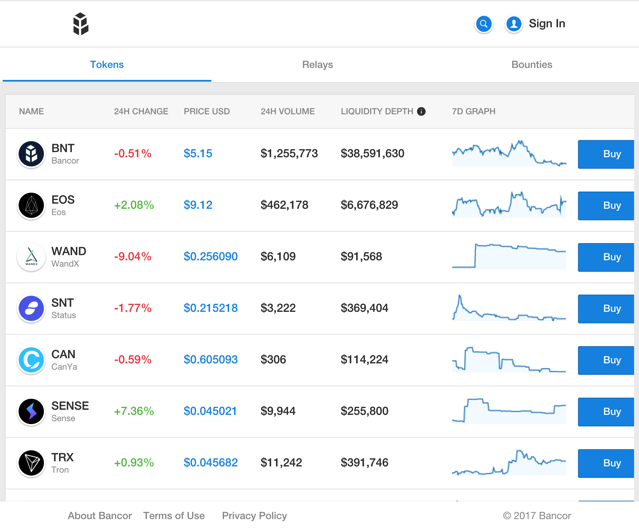This screenshot has height=528, width=639.
Task: Open the SNT 7-day graph thumbnail
Action: pos(509,308)
